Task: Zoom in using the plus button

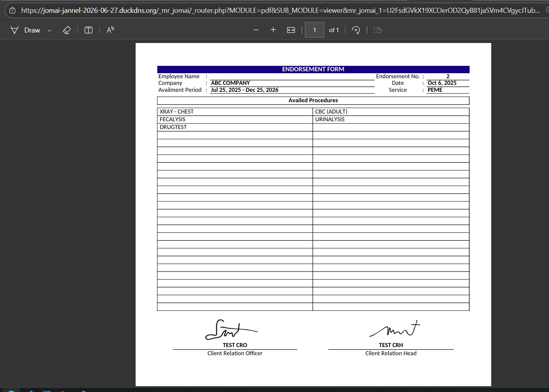Action: [273, 30]
